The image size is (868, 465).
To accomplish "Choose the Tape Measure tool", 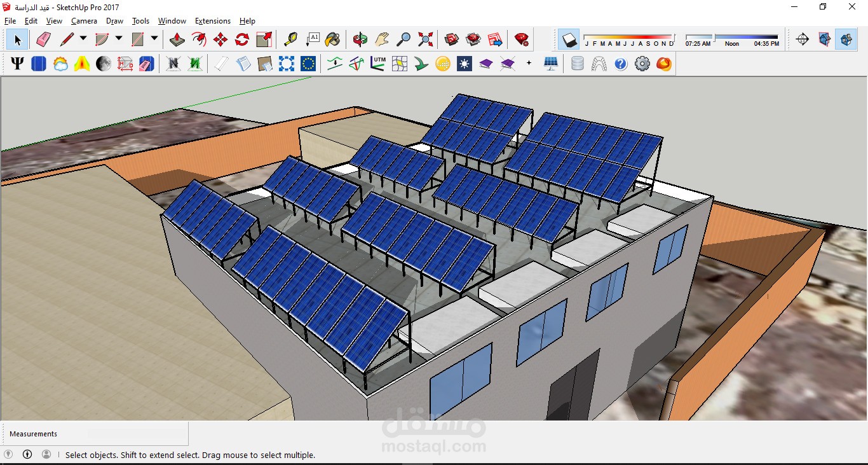I will pos(290,39).
